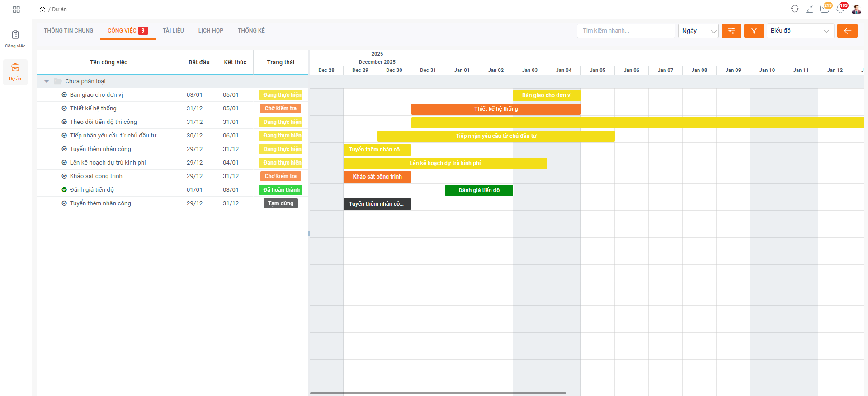
Task: Toggle check circle for 'Đánh giá tiến độ'
Action: coord(64,190)
